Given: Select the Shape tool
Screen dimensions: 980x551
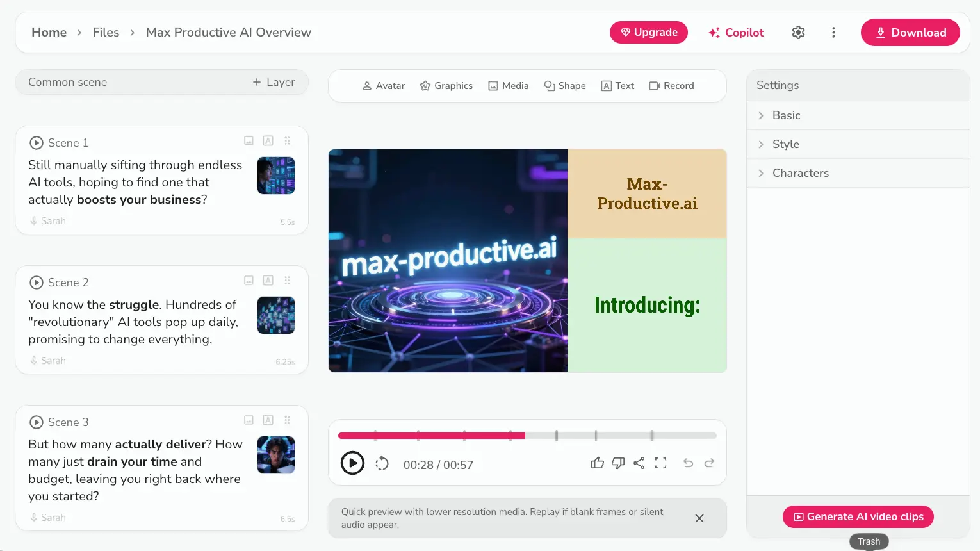Looking at the screenshot, I should tap(564, 85).
